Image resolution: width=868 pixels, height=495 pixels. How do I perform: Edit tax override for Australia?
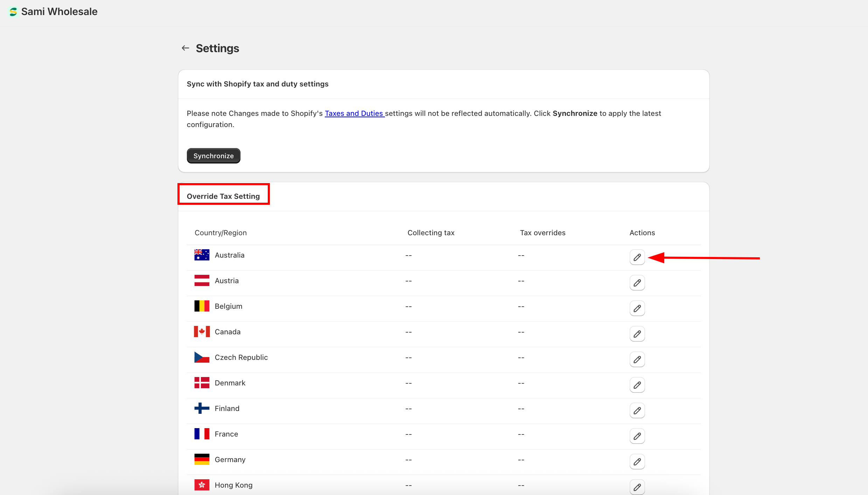pyautogui.click(x=637, y=257)
